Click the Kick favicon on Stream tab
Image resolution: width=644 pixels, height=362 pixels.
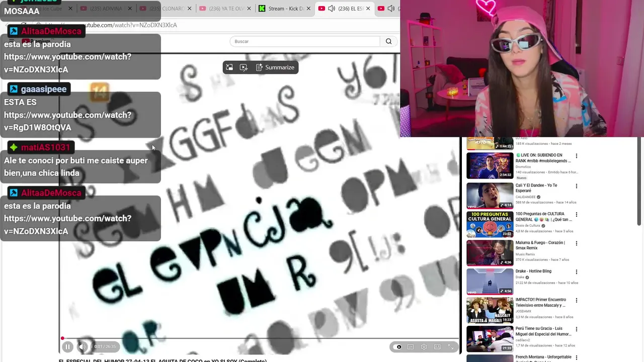coord(262,9)
